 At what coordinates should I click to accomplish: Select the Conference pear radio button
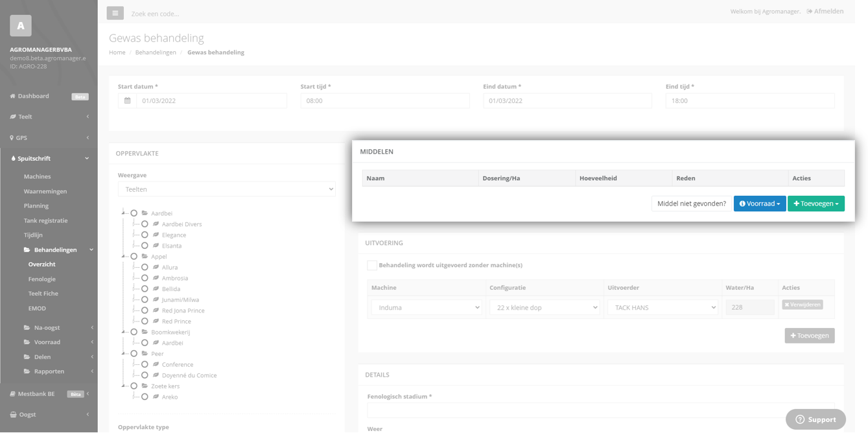[145, 364]
